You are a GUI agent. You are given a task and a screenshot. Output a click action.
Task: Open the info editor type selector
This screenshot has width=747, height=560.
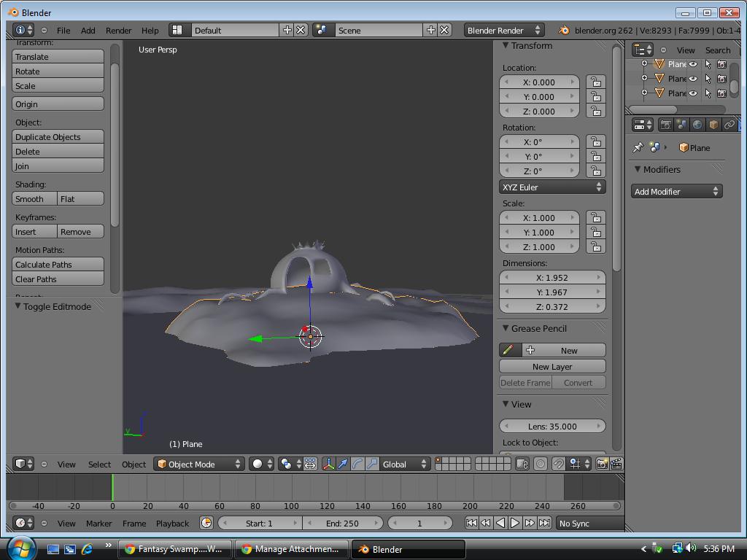pos(23,30)
